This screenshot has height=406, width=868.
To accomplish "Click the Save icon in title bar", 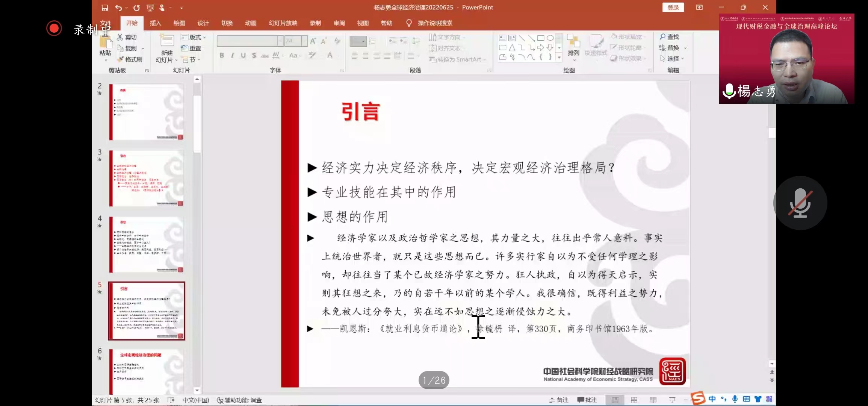I will [105, 8].
